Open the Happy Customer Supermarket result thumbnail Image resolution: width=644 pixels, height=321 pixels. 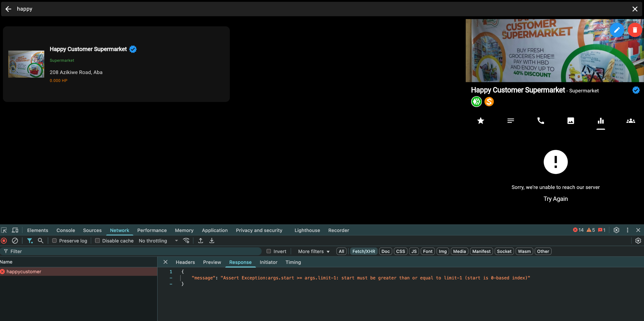[x=26, y=64]
